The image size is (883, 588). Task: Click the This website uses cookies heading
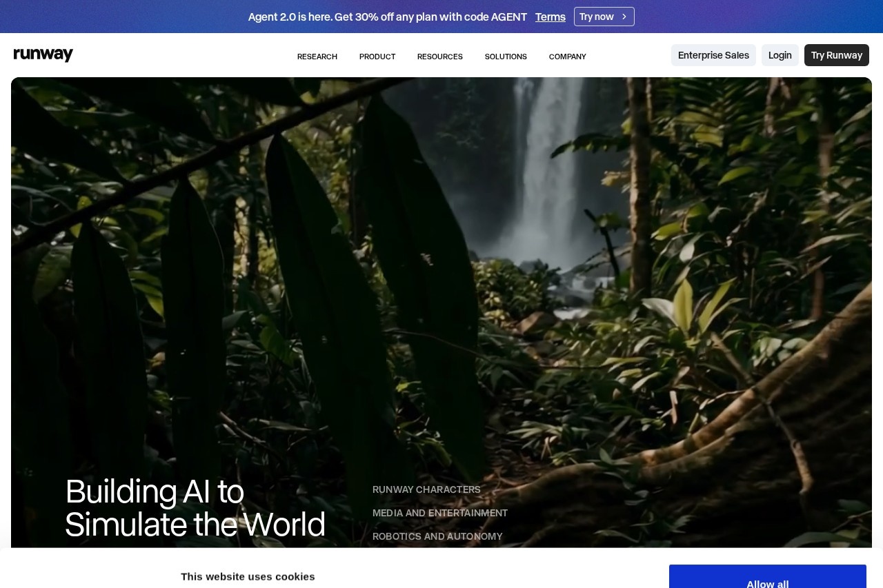pyautogui.click(x=248, y=576)
